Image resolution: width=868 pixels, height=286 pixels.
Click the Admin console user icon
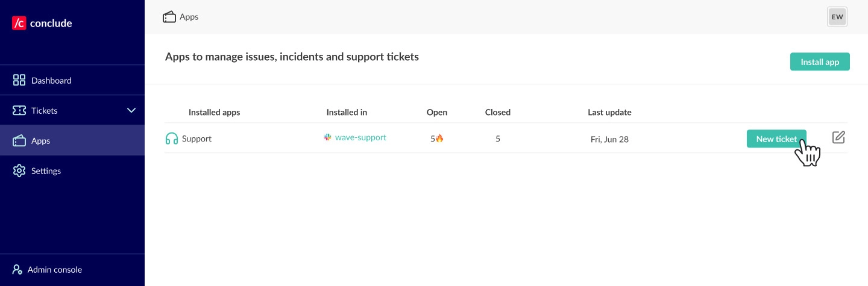[x=17, y=270]
